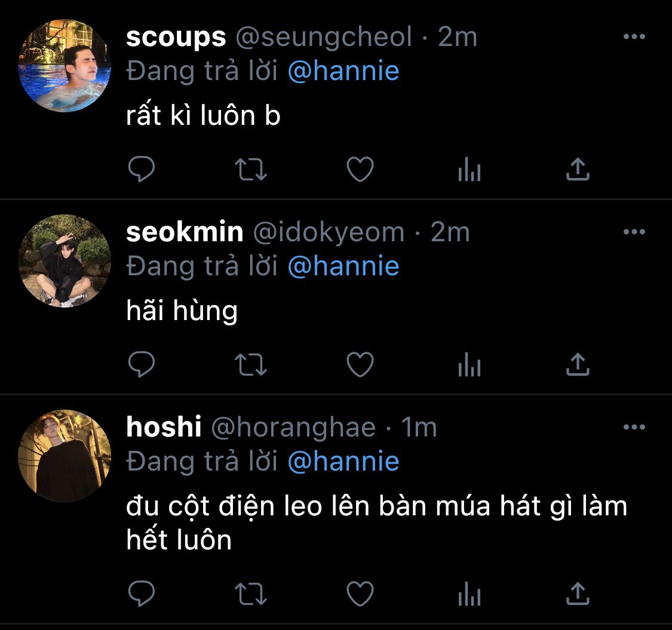Like scoups' tweet with heart

click(x=360, y=169)
